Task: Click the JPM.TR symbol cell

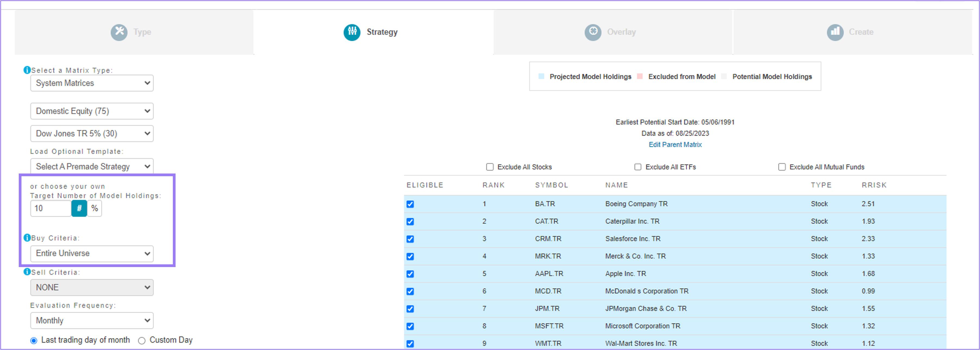Action: [x=547, y=309]
